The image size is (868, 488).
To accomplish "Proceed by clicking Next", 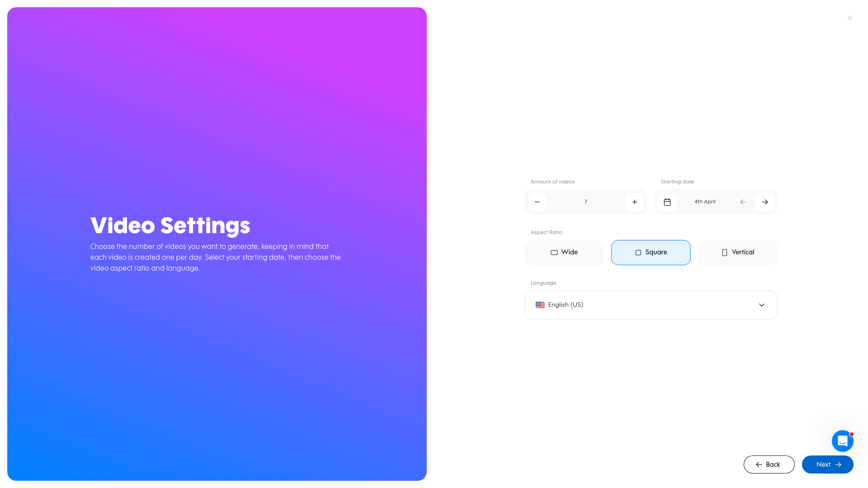I will (x=828, y=464).
